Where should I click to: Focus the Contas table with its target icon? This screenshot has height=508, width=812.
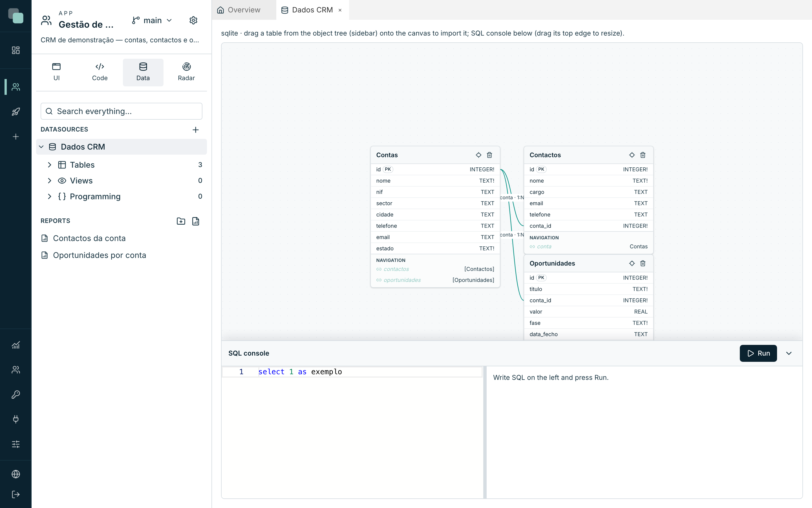(478, 155)
